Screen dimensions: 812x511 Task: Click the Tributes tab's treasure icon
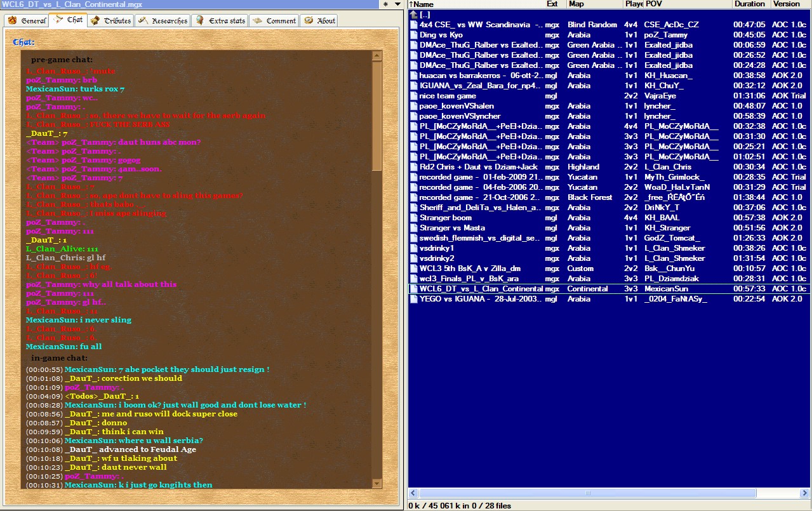pyautogui.click(x=95, y=20)
